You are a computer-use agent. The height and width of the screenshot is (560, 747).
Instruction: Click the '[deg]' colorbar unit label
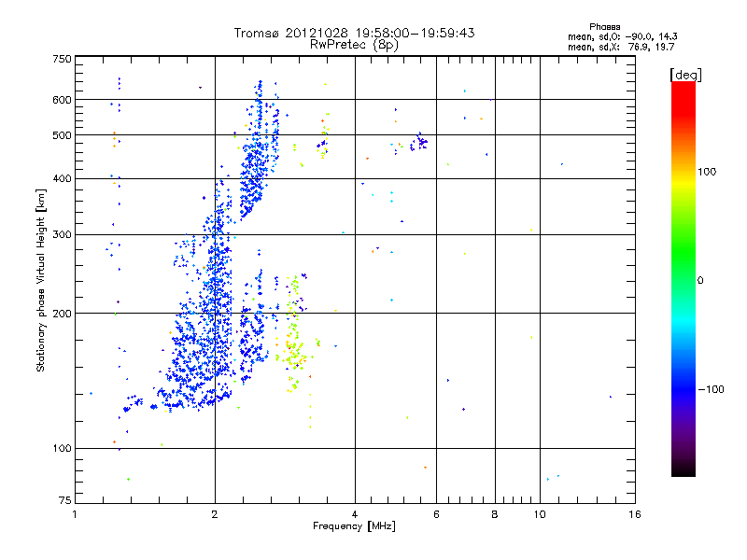685,75
